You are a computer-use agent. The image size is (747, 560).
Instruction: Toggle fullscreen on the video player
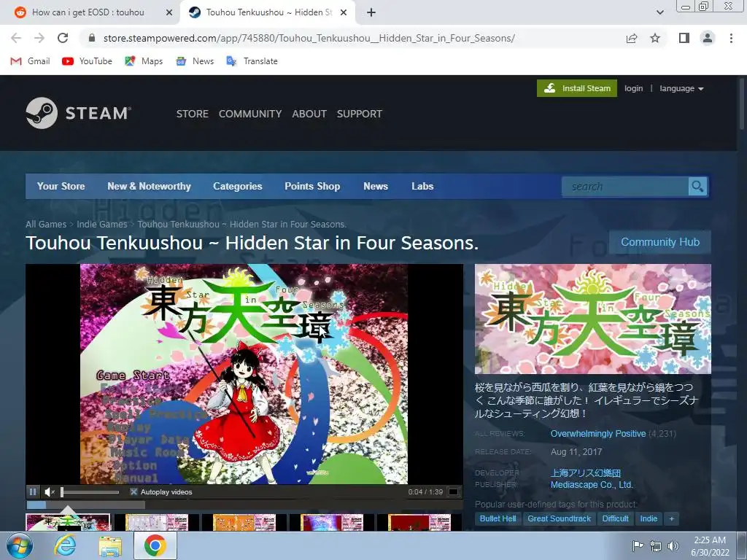454,492
